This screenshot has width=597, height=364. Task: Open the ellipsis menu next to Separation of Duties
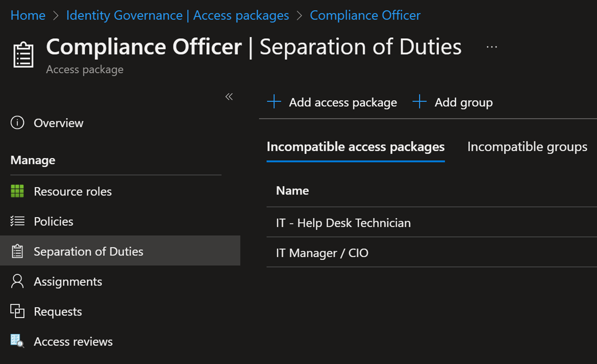pyautogui.click(x=491, y=46)
